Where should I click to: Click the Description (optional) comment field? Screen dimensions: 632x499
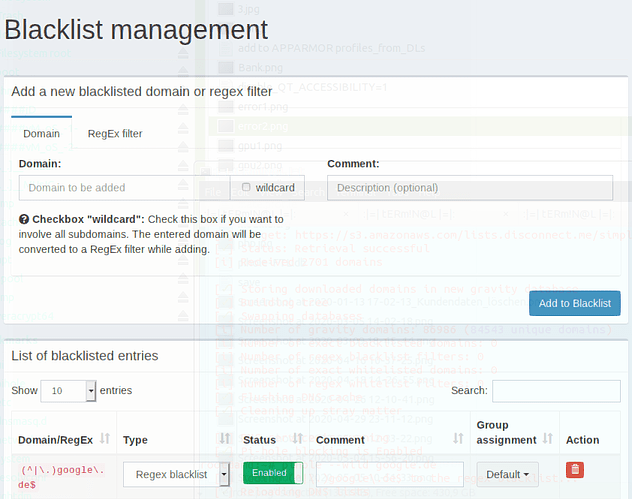pos(469,188)
